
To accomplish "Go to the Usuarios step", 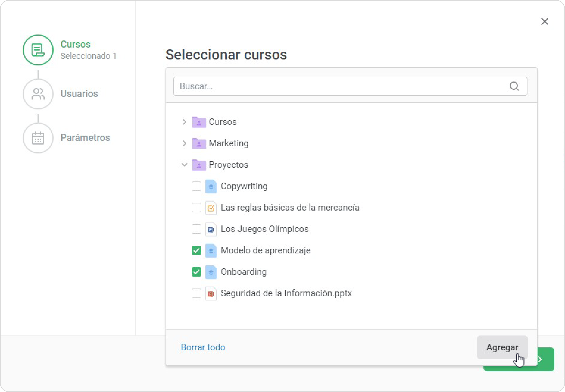I will pyautogui.click(x=79, y=94).
